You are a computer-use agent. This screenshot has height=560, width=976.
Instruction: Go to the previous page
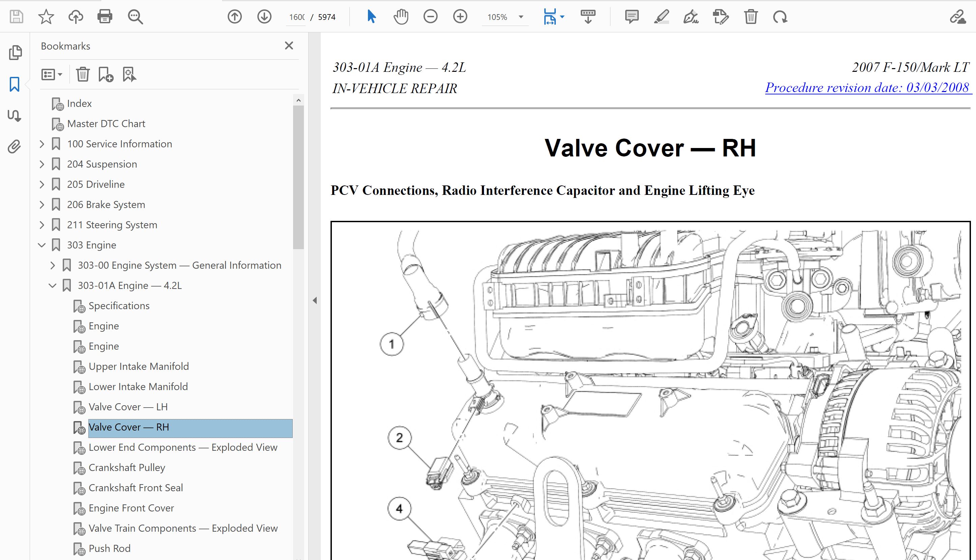pos(235,17)
